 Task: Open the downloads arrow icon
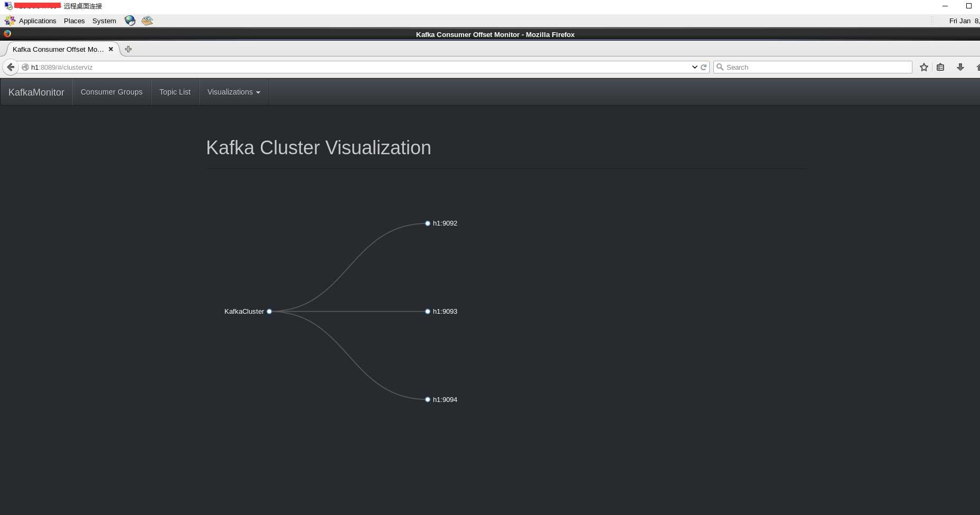[x=960, y=67]
